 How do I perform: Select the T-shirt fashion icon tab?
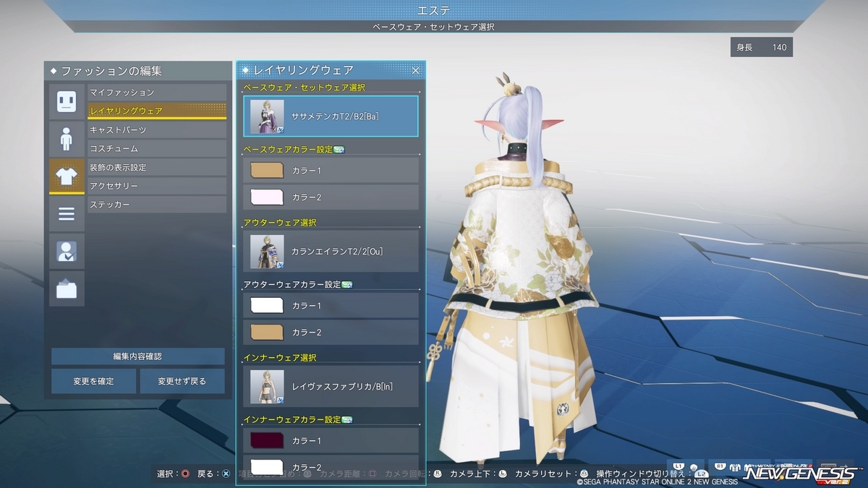(67, 176)
